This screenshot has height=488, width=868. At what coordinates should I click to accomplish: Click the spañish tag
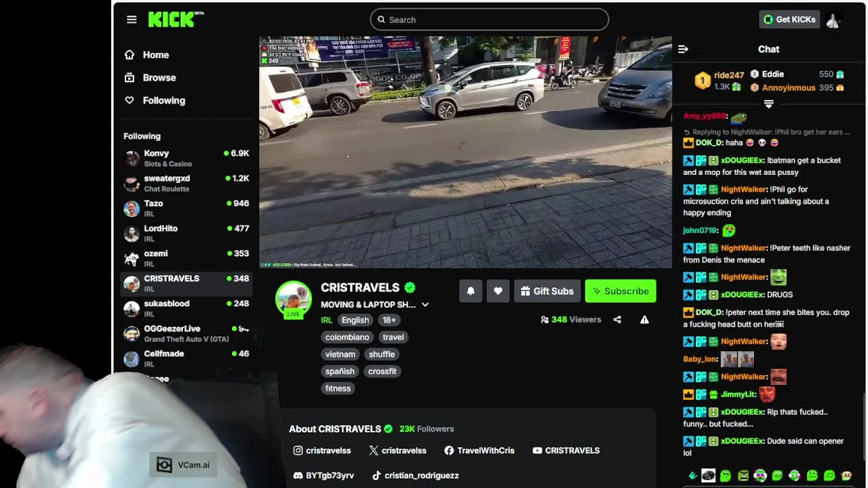(340, 371)
